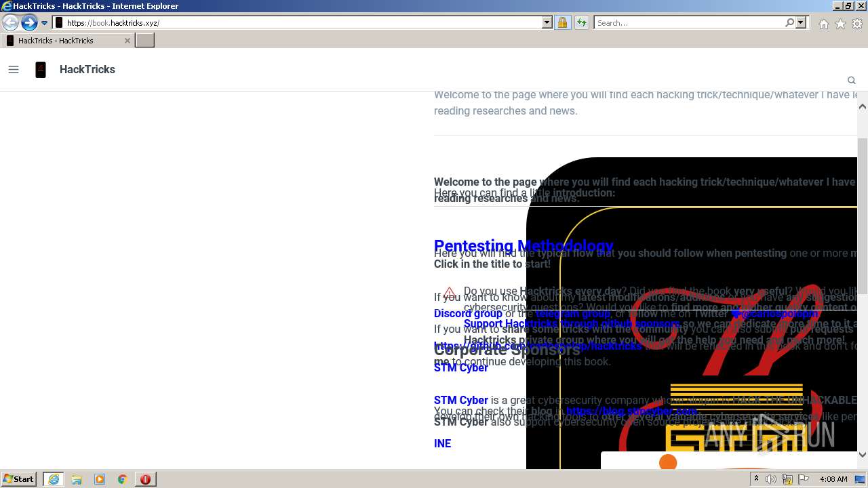Click the vertical scrollbar thumb
This screenshot has height=488, width=868.
tap(863, 216)
